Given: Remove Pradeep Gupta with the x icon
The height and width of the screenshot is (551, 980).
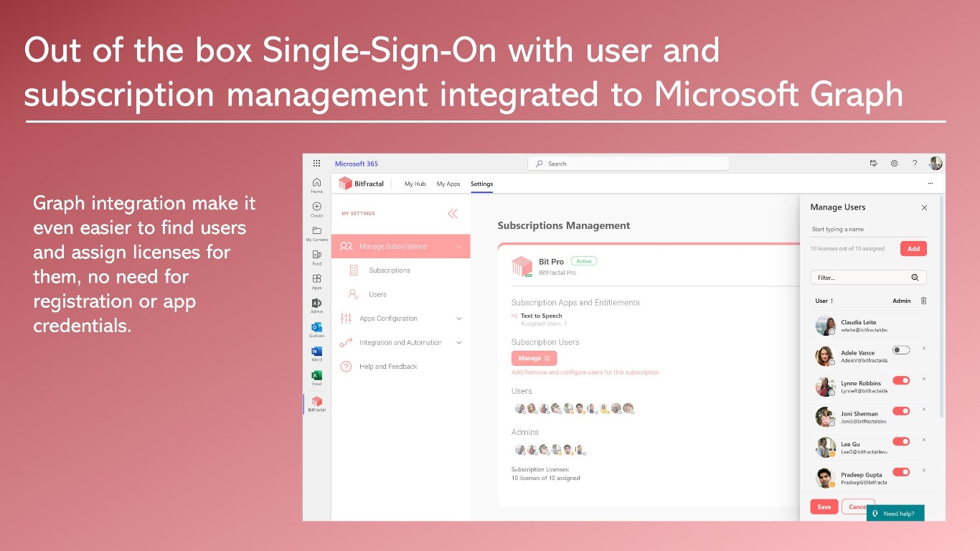Looking at the screenshot, I should tap(923, 471).
